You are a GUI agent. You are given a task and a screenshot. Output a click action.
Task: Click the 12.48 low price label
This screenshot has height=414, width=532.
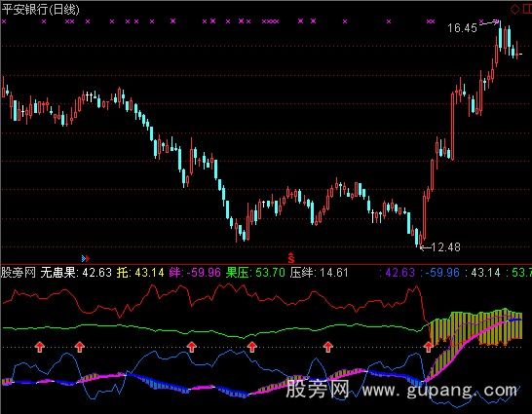pyautogui.click(x=446, y=247)
